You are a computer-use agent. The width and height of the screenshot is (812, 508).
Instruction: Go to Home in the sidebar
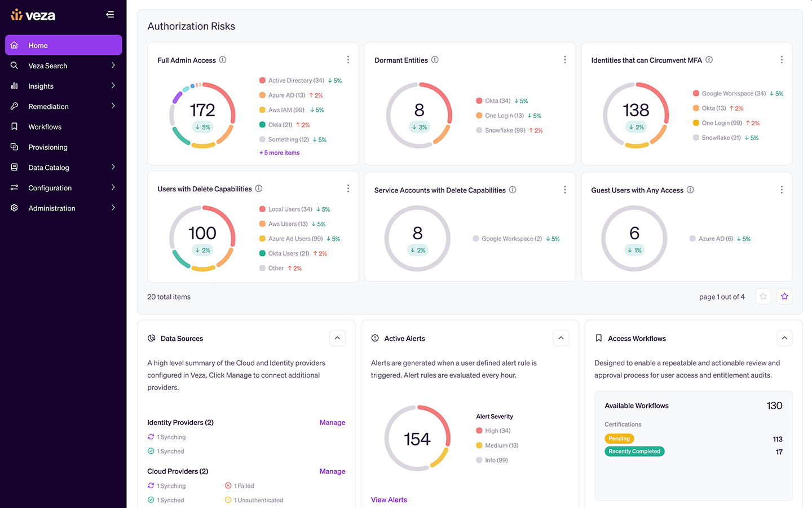click(x=63, y=45)
